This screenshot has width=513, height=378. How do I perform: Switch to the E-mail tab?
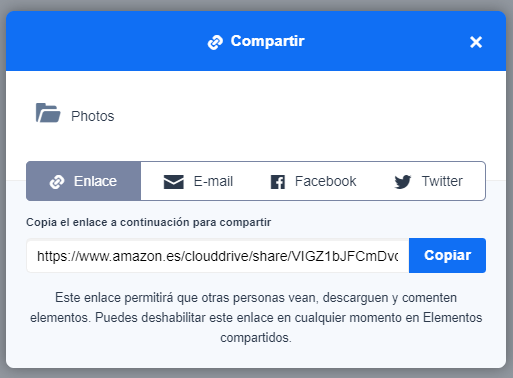[198, 181]
